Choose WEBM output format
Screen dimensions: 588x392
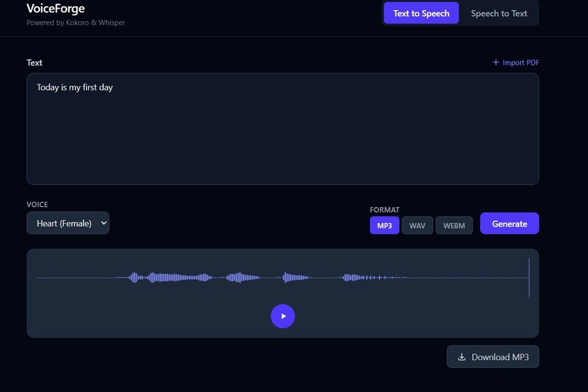click(x=454, y=225)
